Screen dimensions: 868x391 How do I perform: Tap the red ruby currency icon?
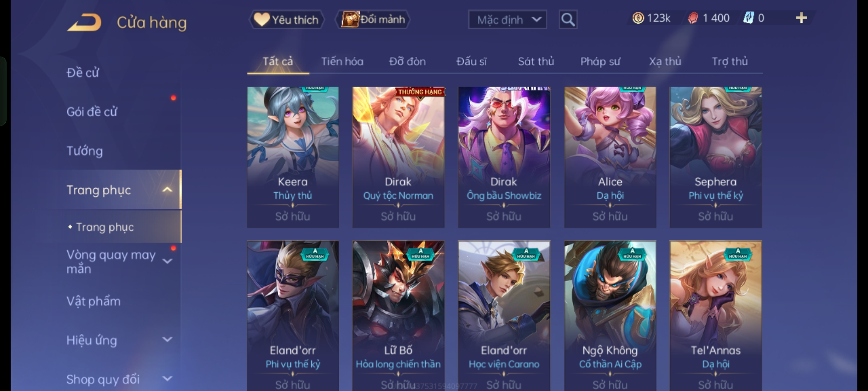[x=693, y=18]
